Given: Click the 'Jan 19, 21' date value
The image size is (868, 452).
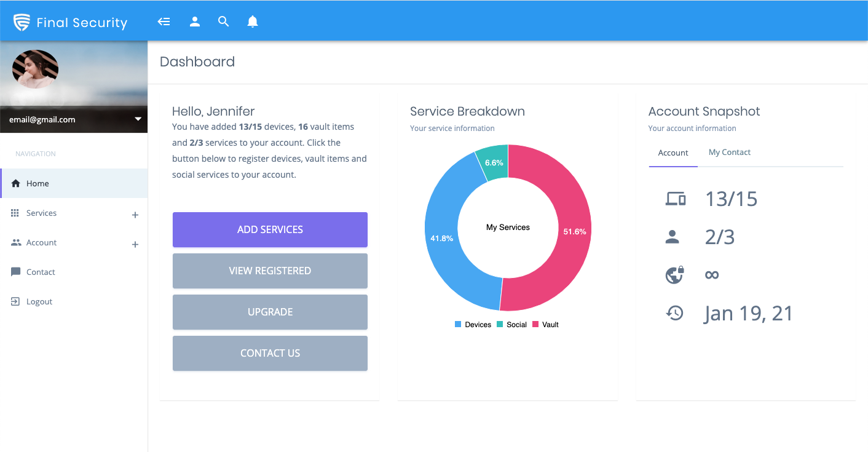Looking at the screenshot, I should [x=748, y=313].
